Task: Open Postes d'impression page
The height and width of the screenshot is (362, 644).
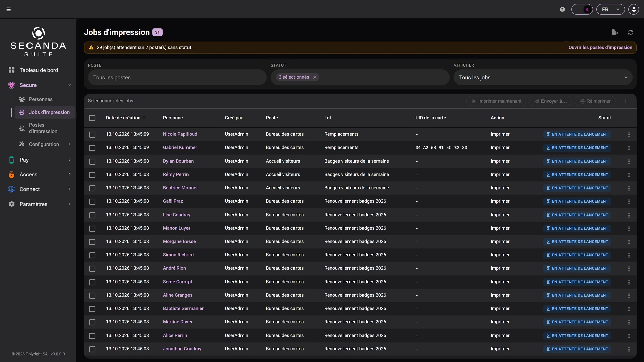Action: click(x=44, y=128)
